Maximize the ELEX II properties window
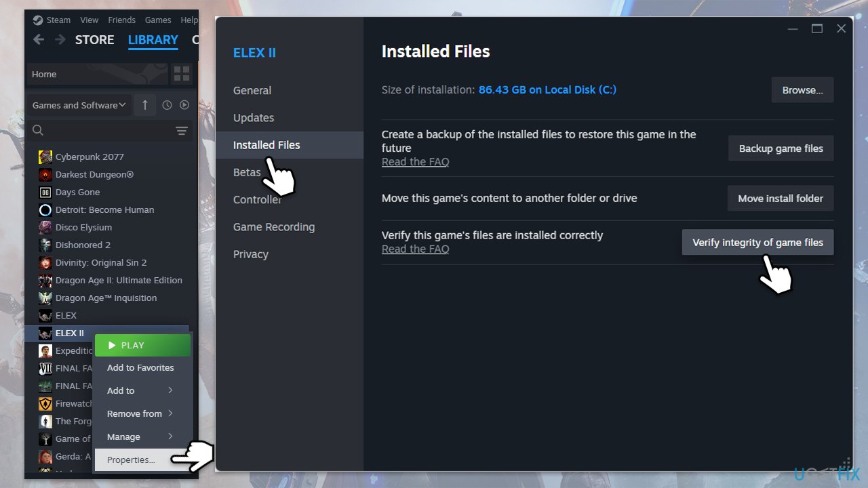 (817, 28)
